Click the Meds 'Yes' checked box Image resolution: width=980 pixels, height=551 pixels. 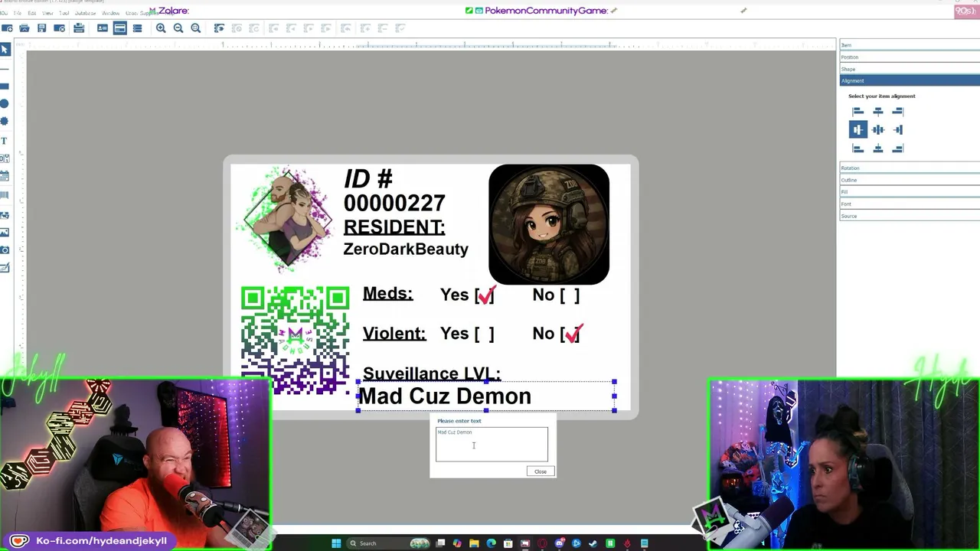coord(485,295)
